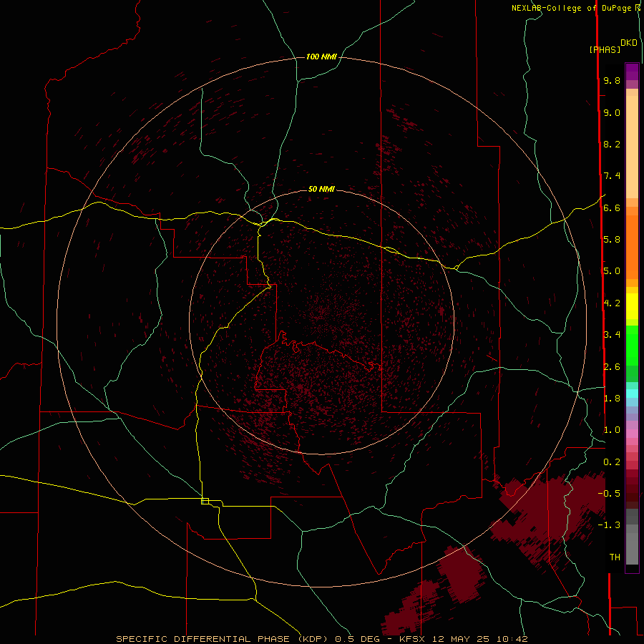Click the 1.8 scale value
644x644 pixels.
pos(612,399)
